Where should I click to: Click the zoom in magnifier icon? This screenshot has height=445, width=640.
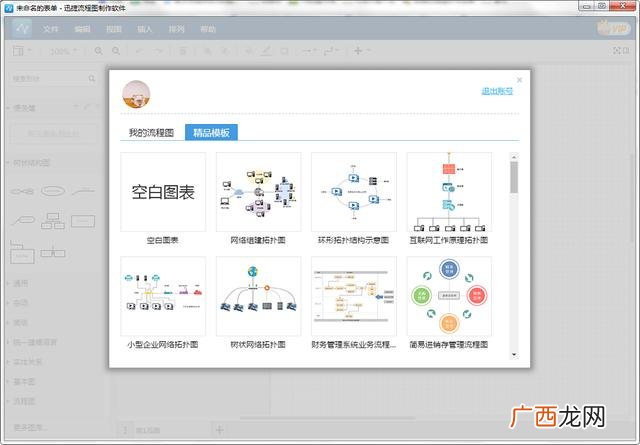pos(99,51)
